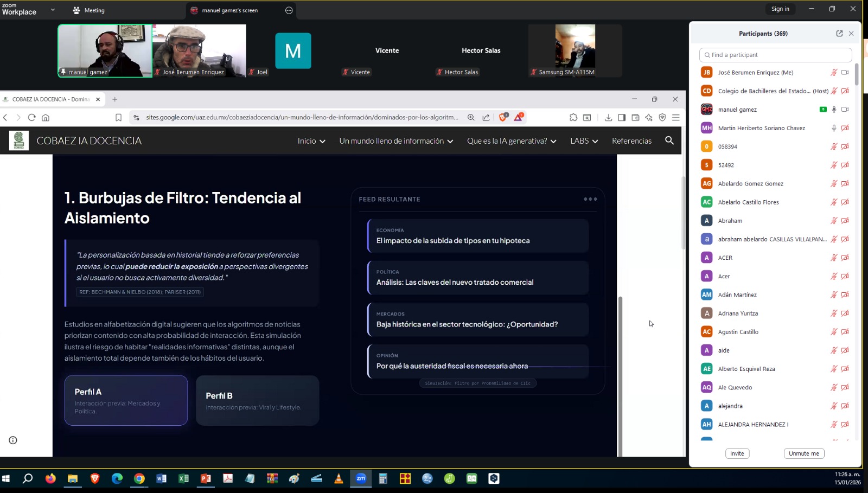Open the Referencias menu item

[x=631, y=141]
